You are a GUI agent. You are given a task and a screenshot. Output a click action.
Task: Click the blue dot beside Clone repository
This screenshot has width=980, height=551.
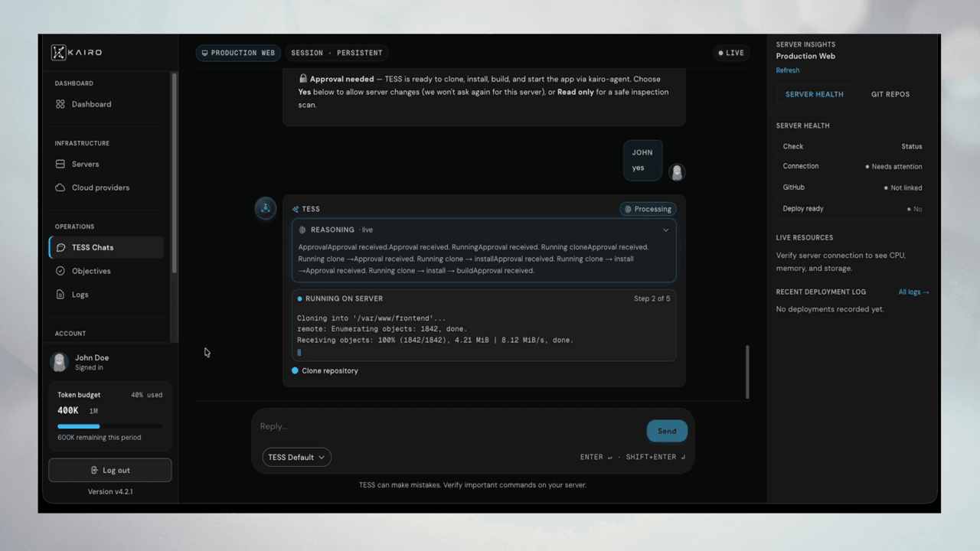click(295, 370)
